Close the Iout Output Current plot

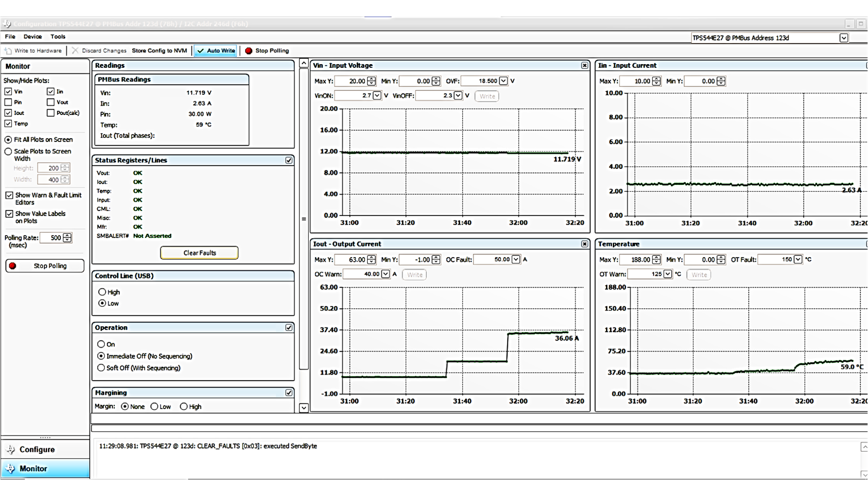(x=584, y=244)
